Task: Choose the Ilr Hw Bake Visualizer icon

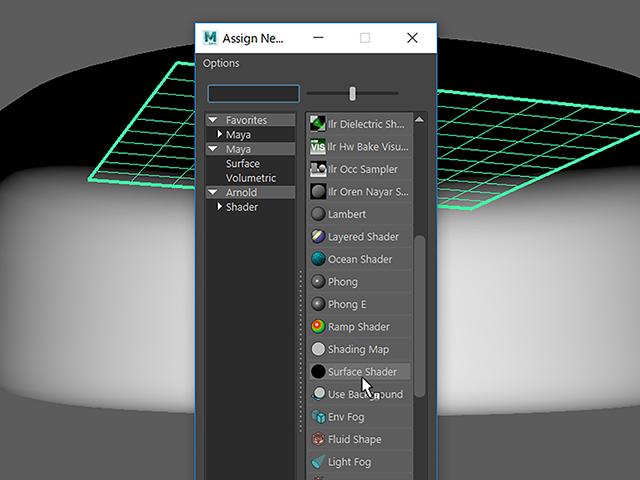Action: (318, 147)
